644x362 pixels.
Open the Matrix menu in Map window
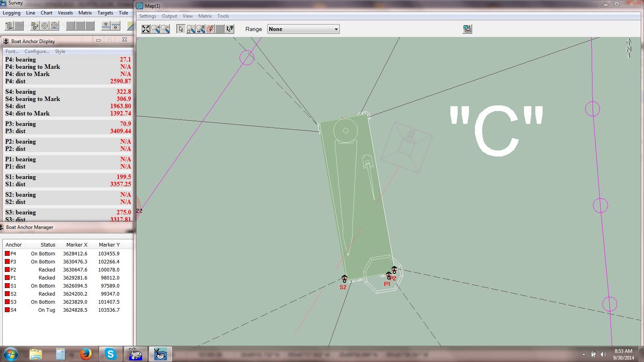point(205,16)
